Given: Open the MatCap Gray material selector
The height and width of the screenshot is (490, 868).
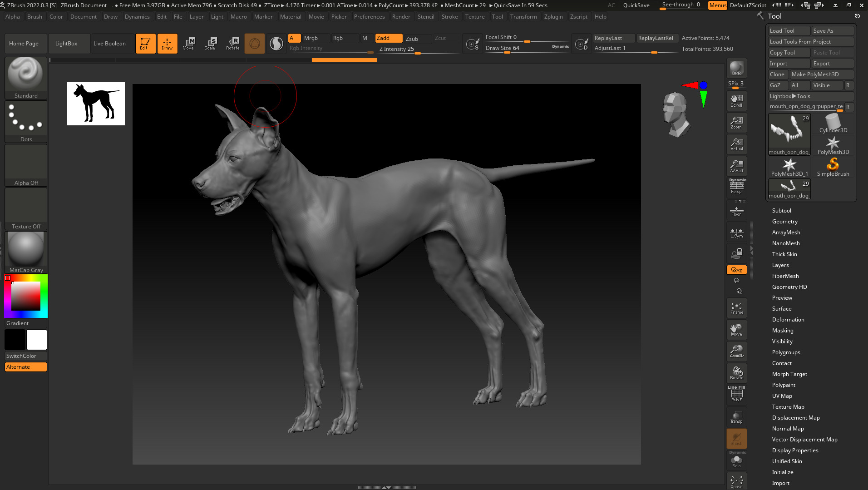Looking at the screenshot, I should pos(26,252).
